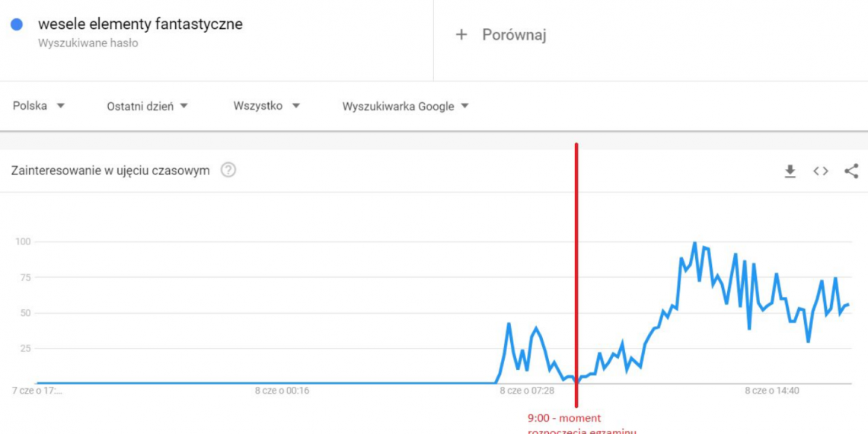
Task: Download the interest over time chart data
Action: pos(790,171)
